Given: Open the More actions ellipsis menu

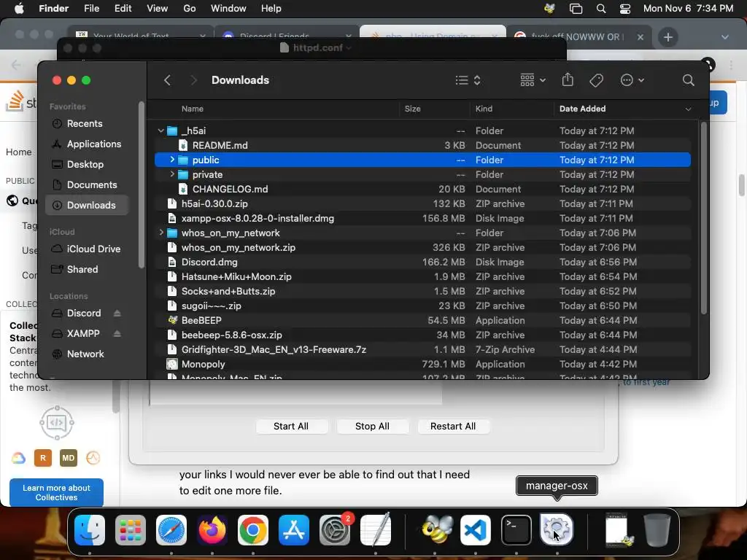Looking at the screenshot, I should tap(632, 80).
